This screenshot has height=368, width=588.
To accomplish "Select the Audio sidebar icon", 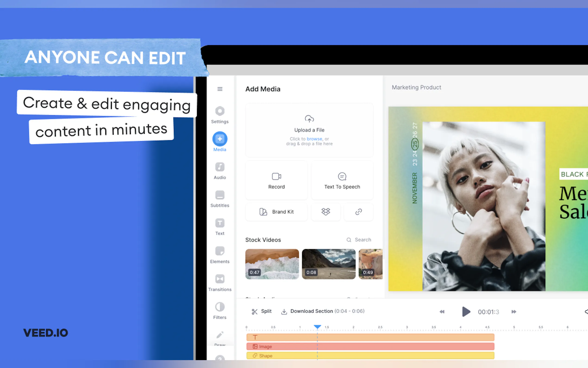I will point(220,170).
